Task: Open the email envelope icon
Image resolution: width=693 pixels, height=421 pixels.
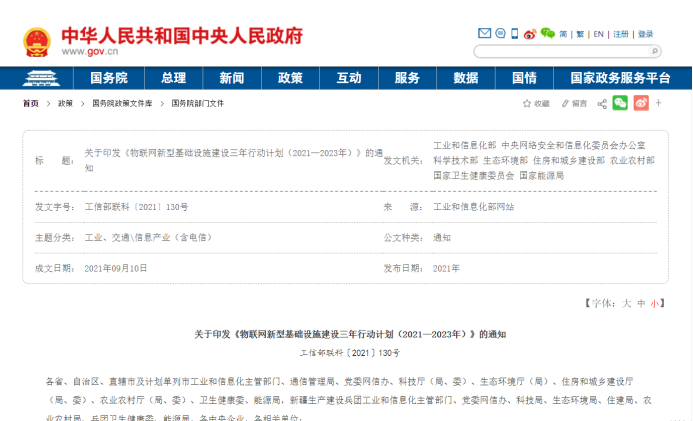Action: (x=484, y=33)
